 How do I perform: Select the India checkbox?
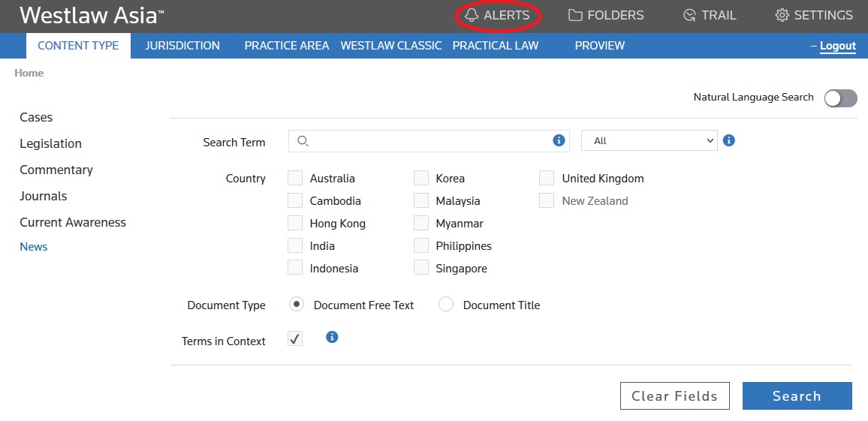click(x=295, y=245)
